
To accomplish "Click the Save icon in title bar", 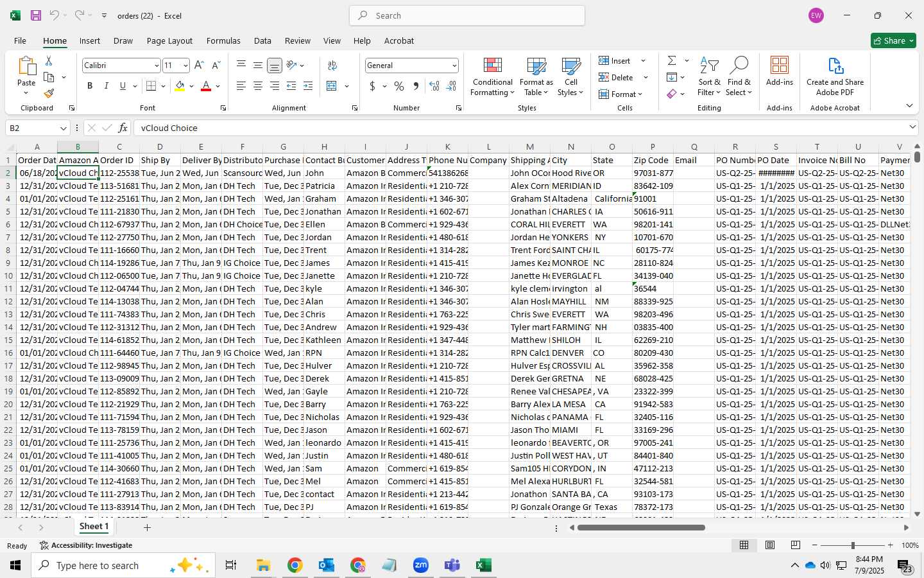I will click(x=36, y=15).
